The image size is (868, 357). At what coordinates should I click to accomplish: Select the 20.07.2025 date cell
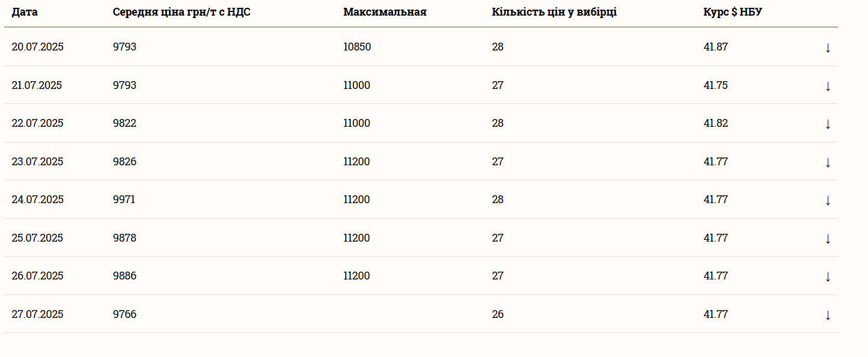[37, 47]
